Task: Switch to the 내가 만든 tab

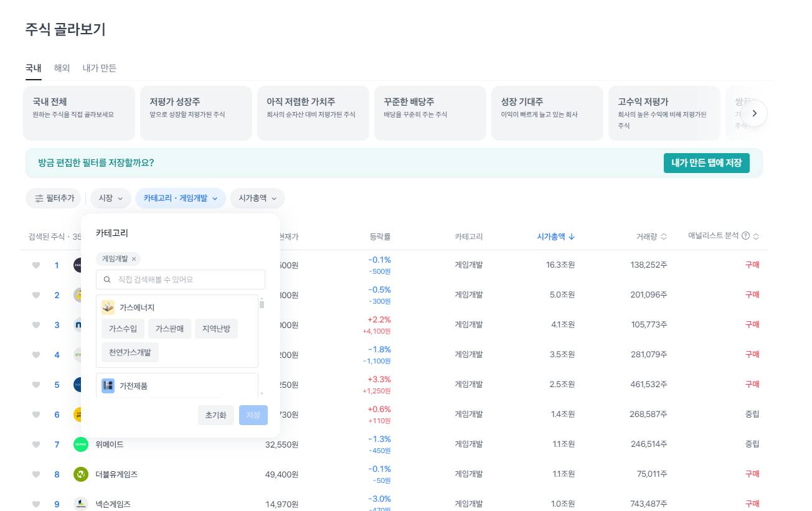Action: tap(100, 68)
